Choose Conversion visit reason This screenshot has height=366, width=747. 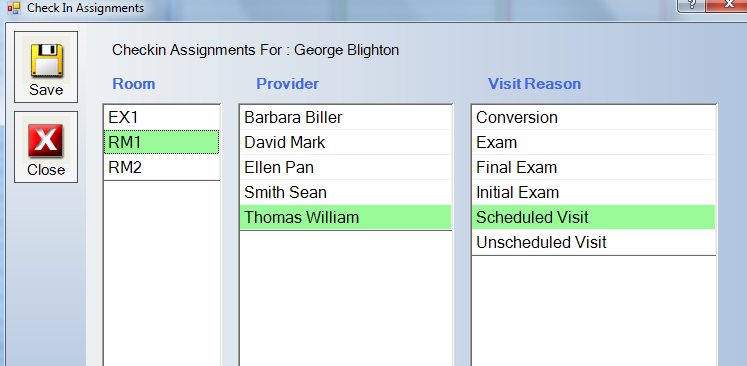[594, 117]
